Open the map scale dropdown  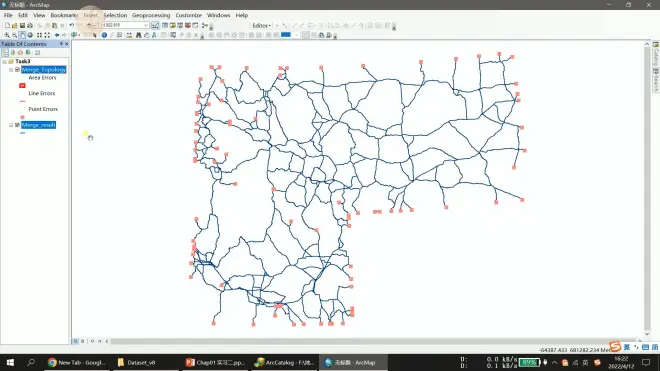point(146,25)
